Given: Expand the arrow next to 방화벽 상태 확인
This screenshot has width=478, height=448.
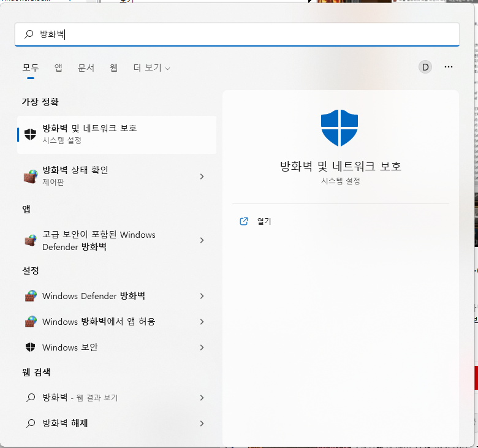Looking at the screenshot, I should 202,177.
